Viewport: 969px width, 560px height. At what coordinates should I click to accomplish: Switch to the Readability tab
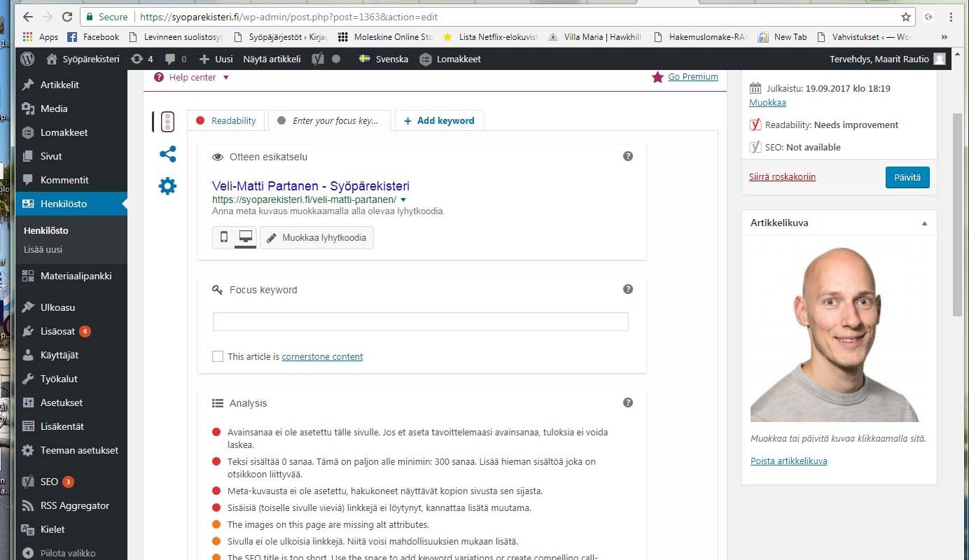coord(226,120)
